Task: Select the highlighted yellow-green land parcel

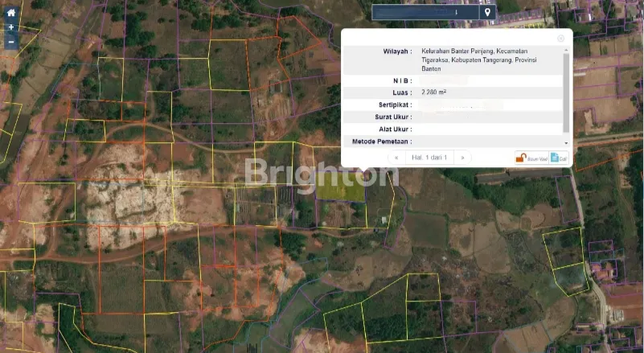Action: click(x=339, y=187)
